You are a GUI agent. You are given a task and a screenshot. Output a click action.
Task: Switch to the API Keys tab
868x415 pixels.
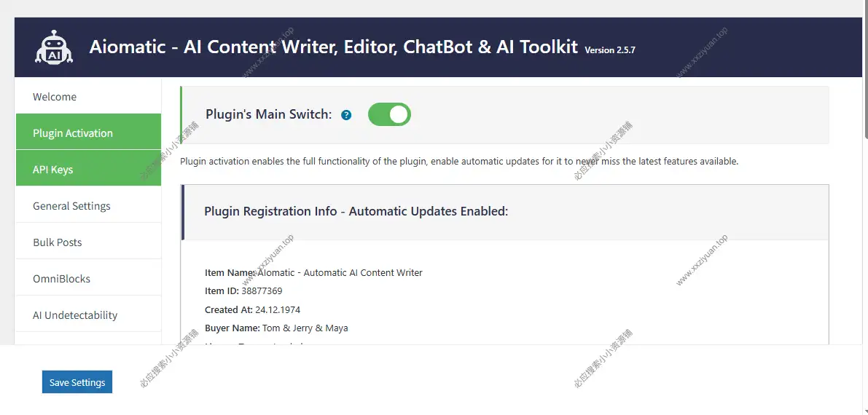53,170
